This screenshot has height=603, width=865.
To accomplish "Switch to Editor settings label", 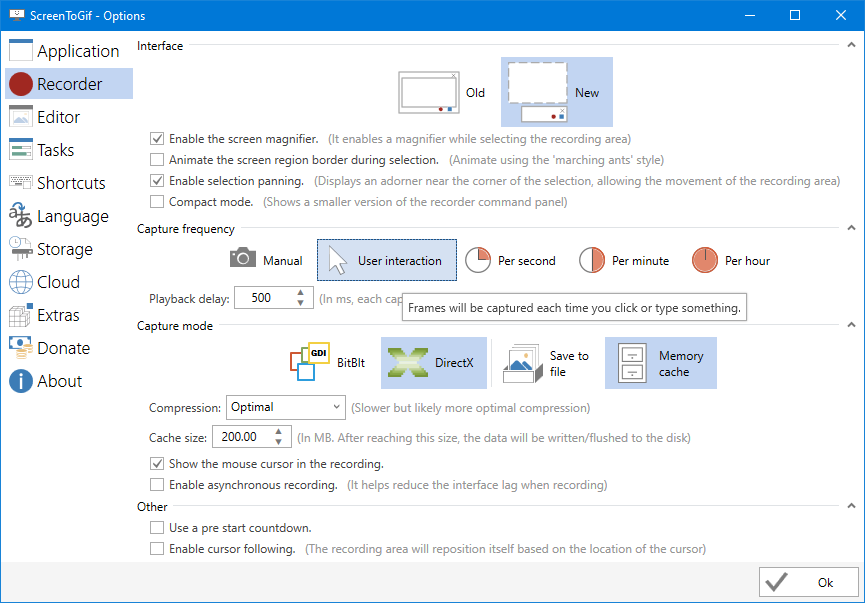I will click(58, 117).
